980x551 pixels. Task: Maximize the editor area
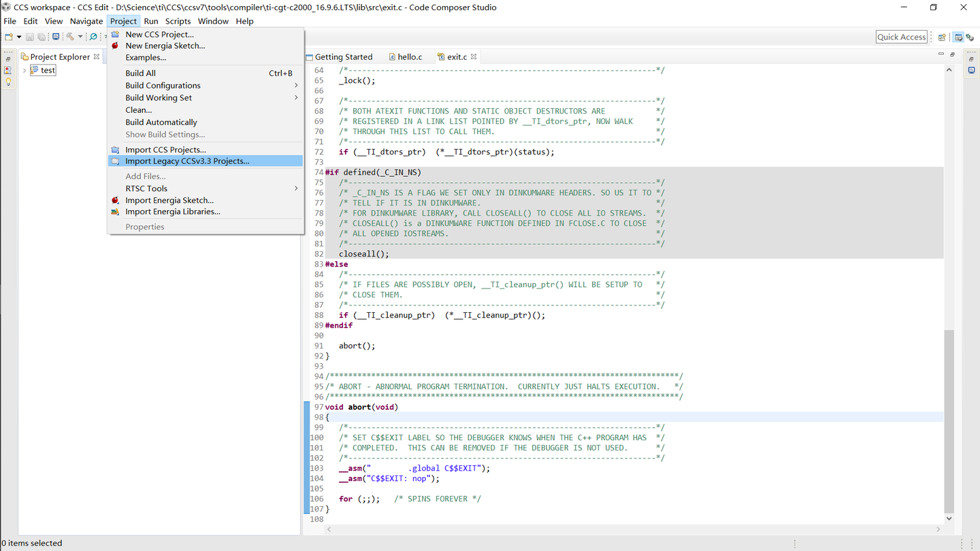point(952,54)
